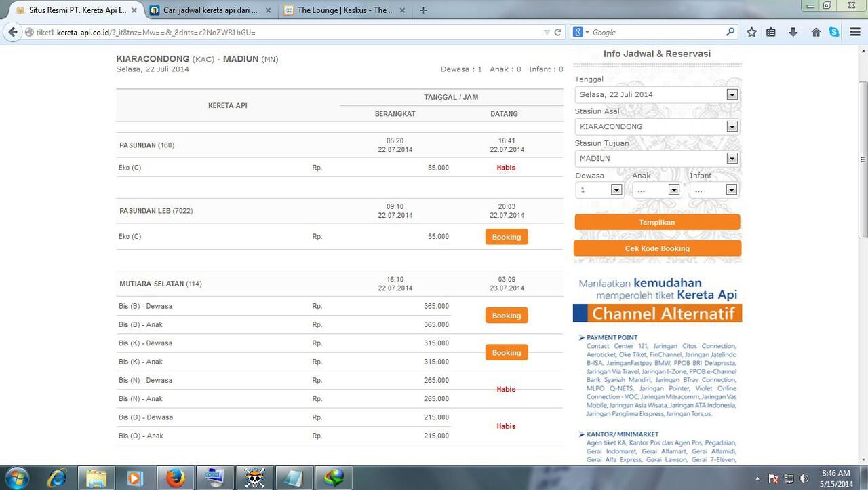The image size is (868, 490).
Task: Book the Pasundan Leb Eko ticket
Action: point(506,237)
